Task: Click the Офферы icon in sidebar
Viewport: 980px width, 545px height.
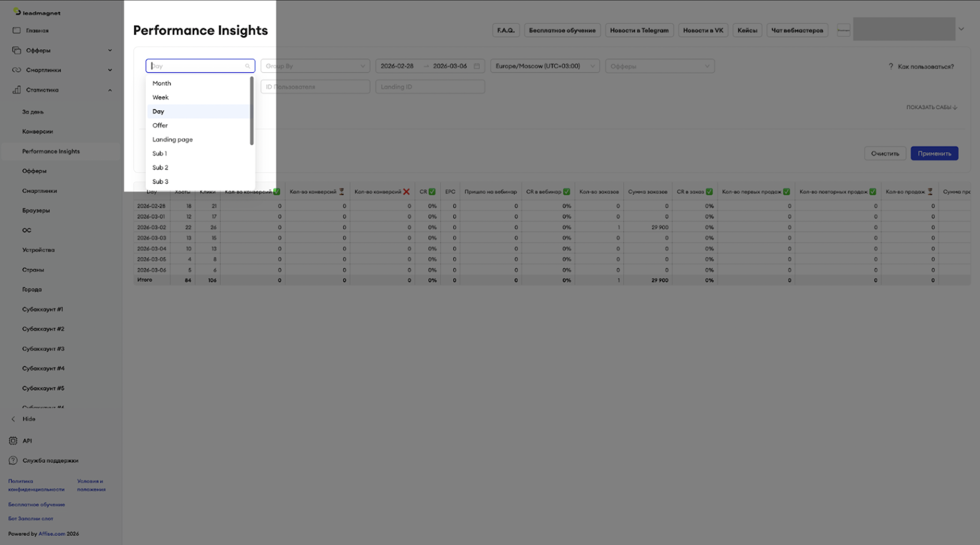Action: (x=17, y=50)
